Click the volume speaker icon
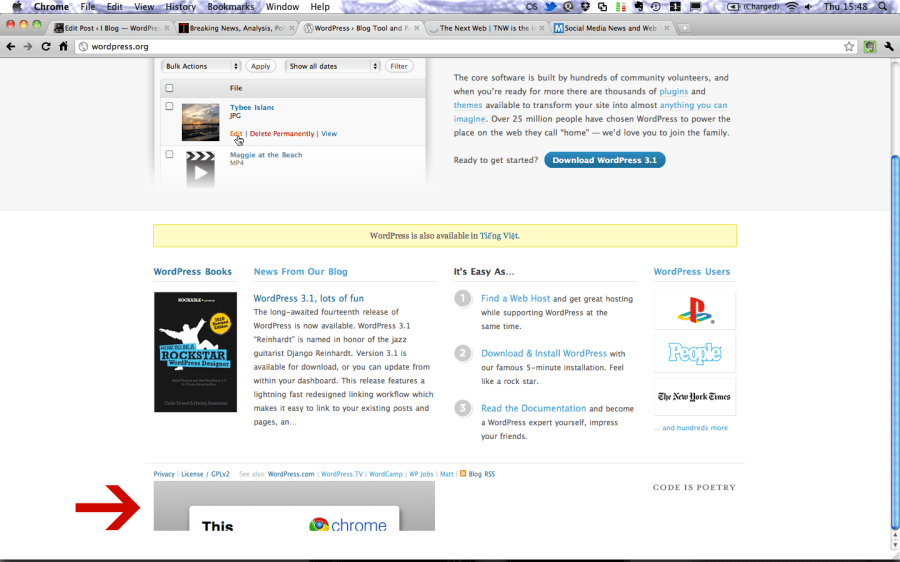Image resolution: width=900 pixels, height=562 pixels. pyautogui.click(x=809, y=7)
